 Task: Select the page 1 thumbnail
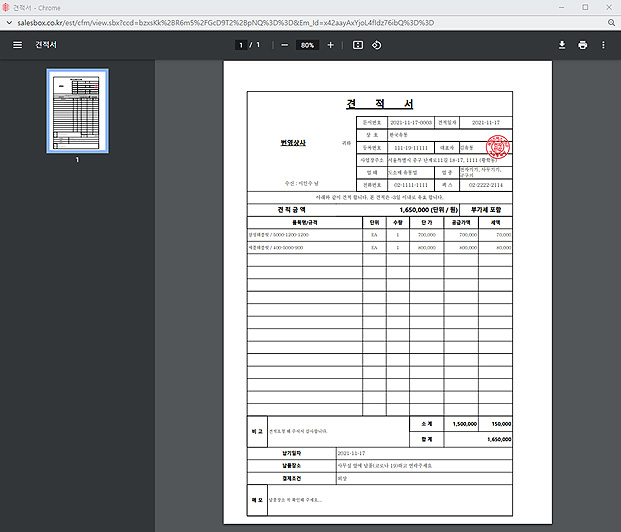click(x=77, y=110)
